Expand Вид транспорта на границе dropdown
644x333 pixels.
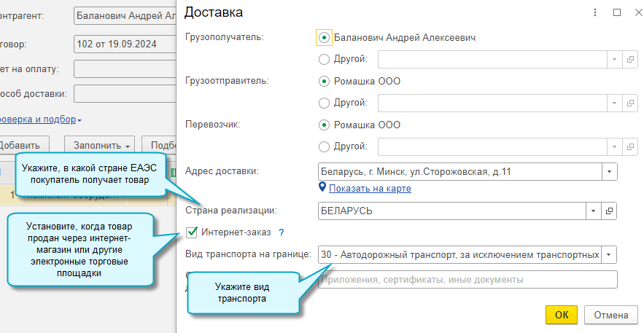[609, 255]
